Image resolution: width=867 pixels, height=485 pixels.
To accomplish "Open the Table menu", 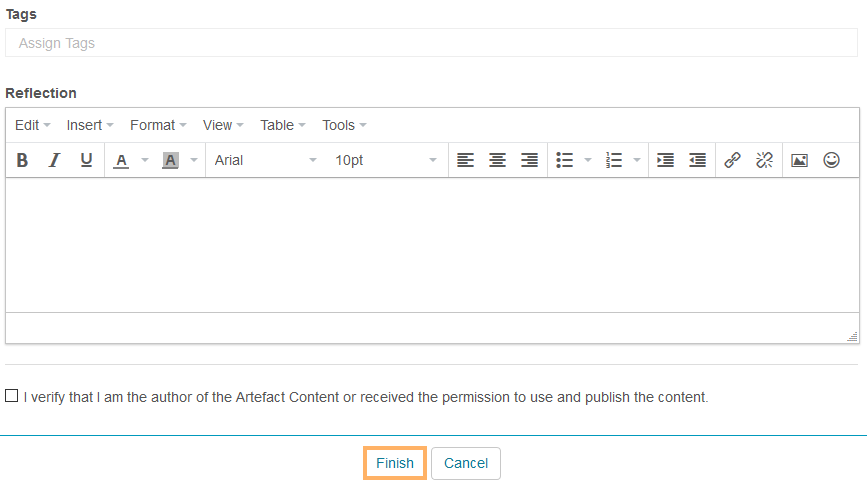I will 283,125.
